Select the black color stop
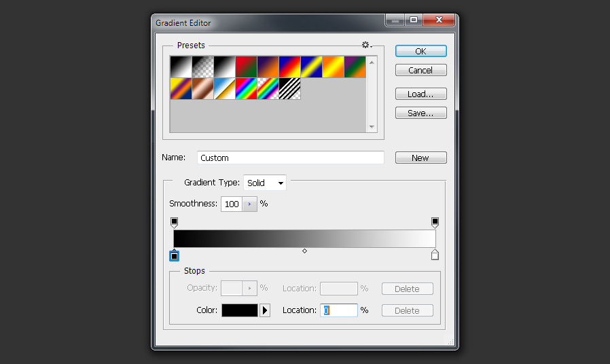The image size is (610, 364). pyautogui.click(x=175, y=255)
